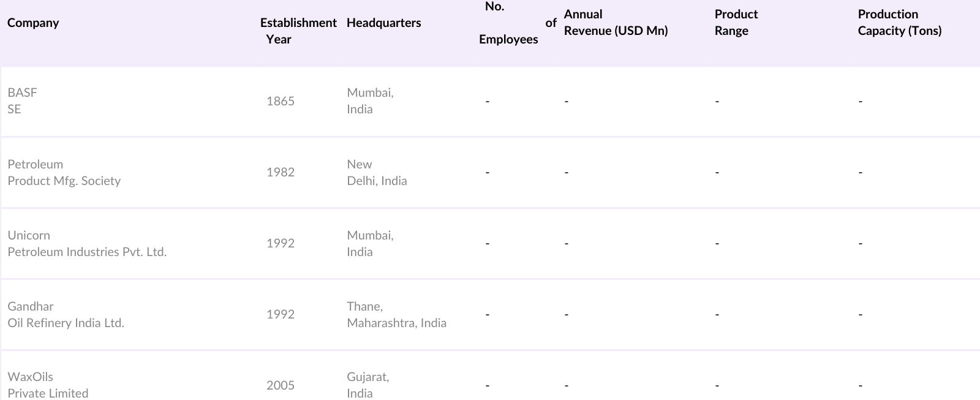This screenshot has height=400, width=980.
Task: Click Gandhar Oil Refinery India Ltd.
Action: click(x=66, y=314)
